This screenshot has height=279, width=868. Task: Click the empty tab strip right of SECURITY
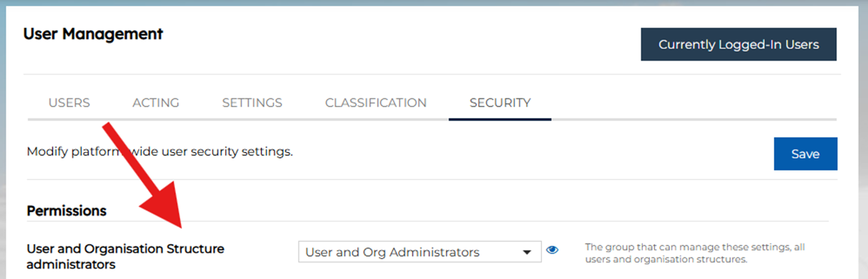click(690, 103)
